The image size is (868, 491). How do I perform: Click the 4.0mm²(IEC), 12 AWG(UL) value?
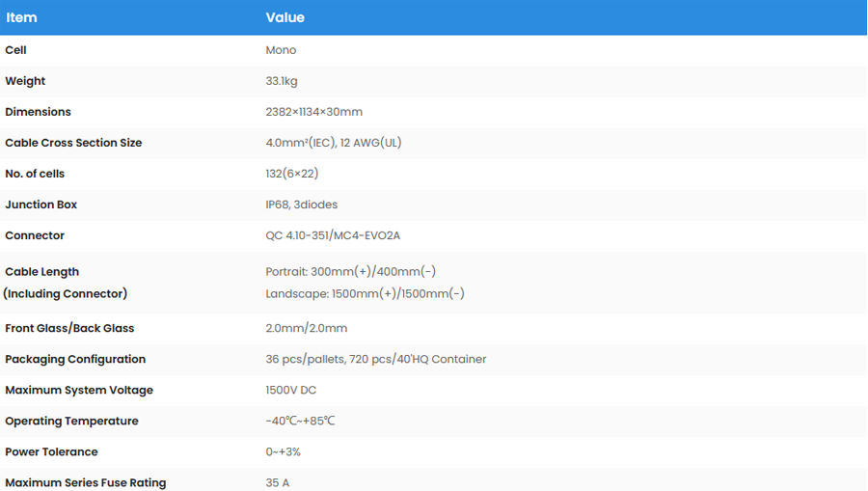point(333,143)
